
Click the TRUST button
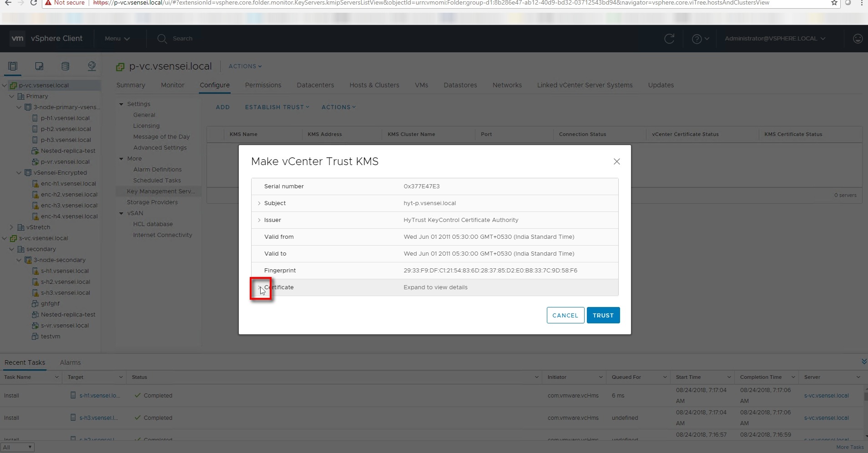click(x=603, y=315)
